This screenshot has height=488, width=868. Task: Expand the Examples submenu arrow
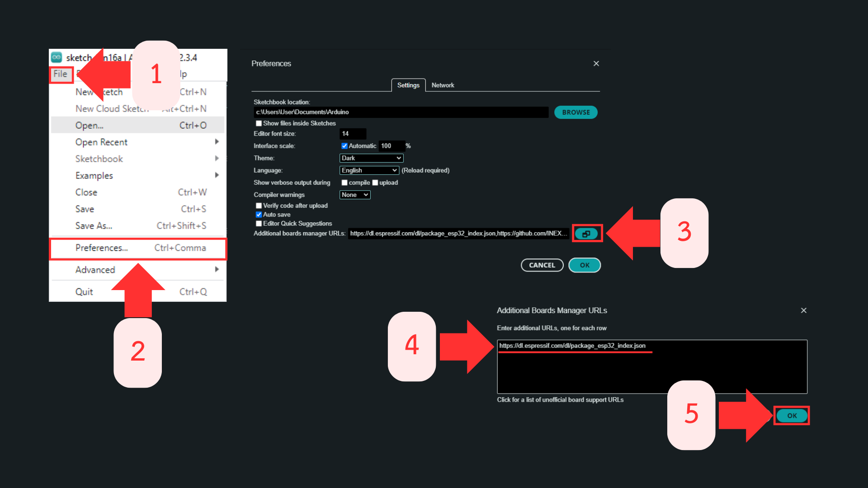217,175
